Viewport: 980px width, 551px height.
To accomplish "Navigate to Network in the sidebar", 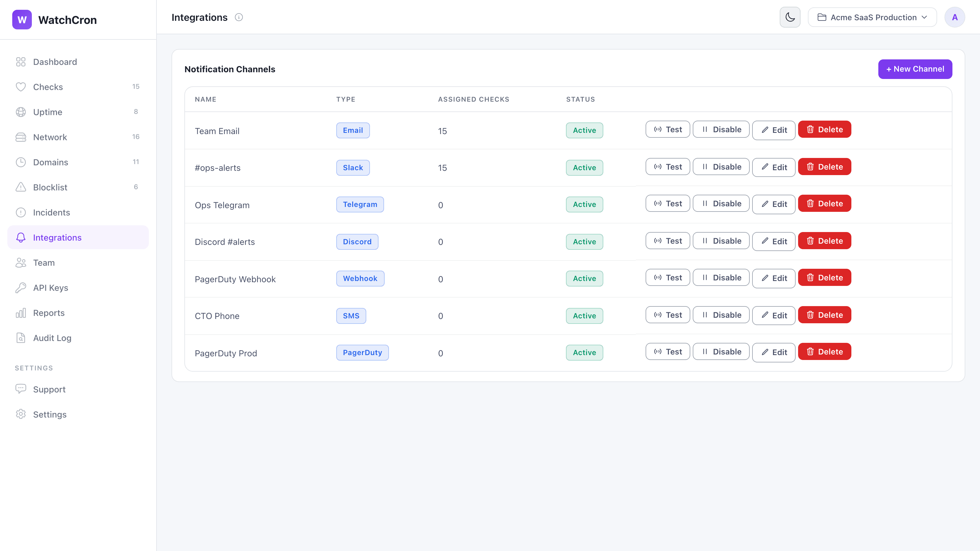I will (78, 137).
